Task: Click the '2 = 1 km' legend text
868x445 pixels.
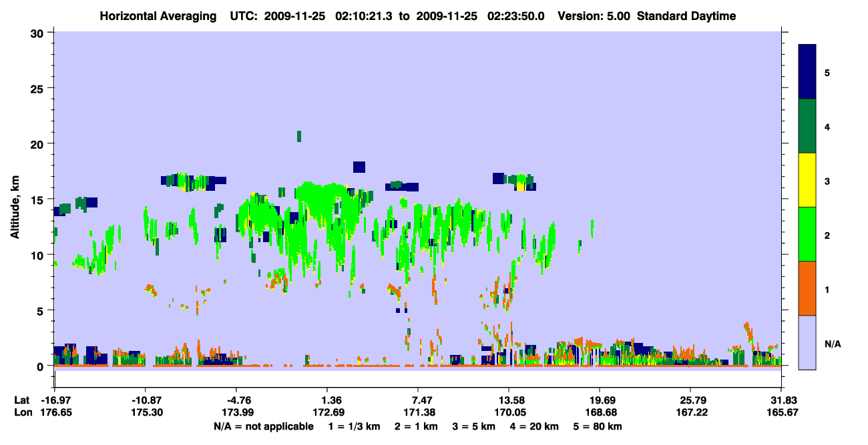Action: coord(418,426)
